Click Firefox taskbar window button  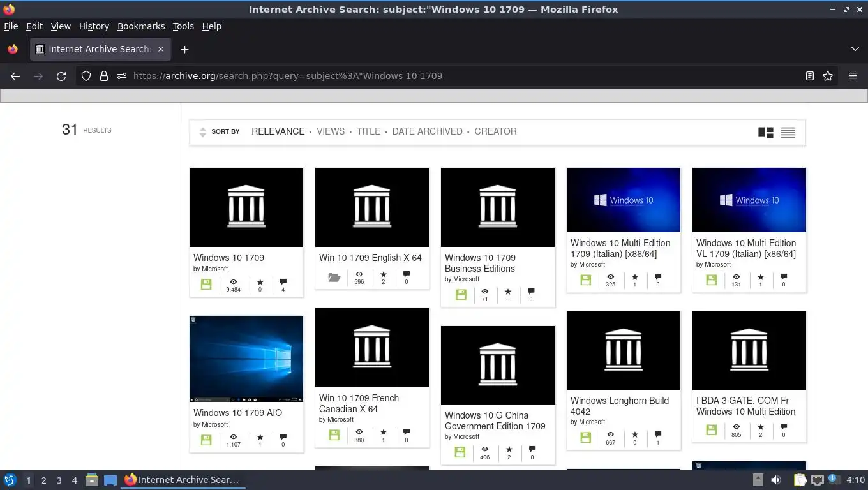183,480
